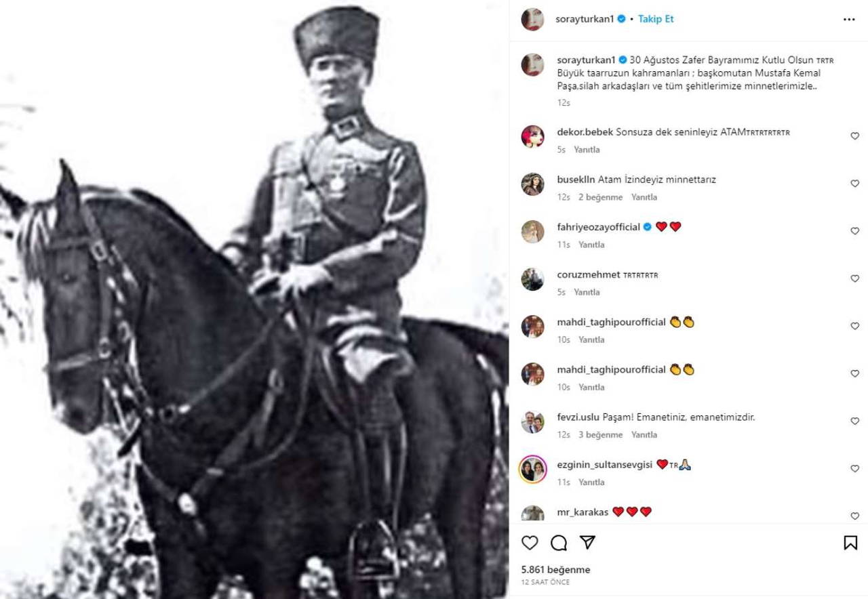Image resolution: width=868 pixels, height=599 pixels.
Task: Open coruzmehmet's profile picture
Action: pos(532,278)
